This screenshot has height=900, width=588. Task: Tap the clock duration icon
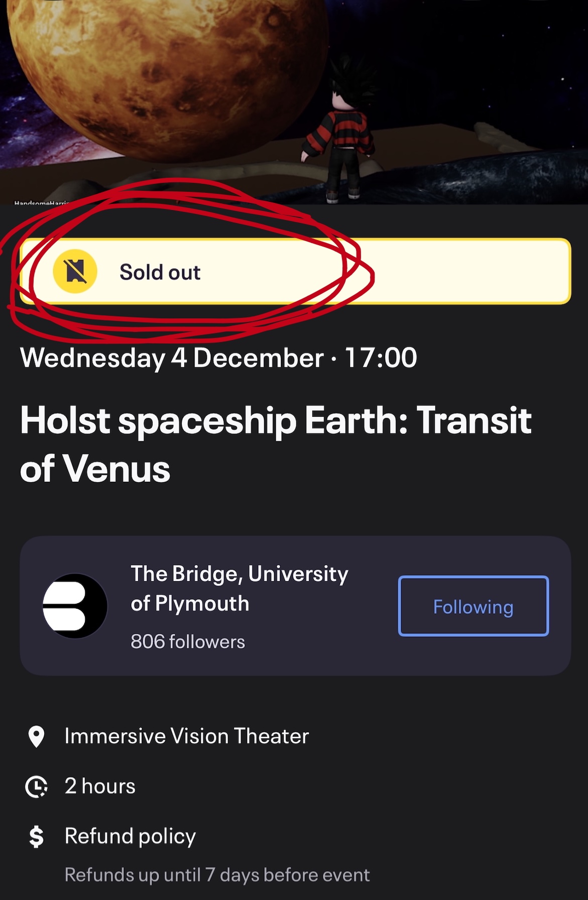(x=36, y=786)
